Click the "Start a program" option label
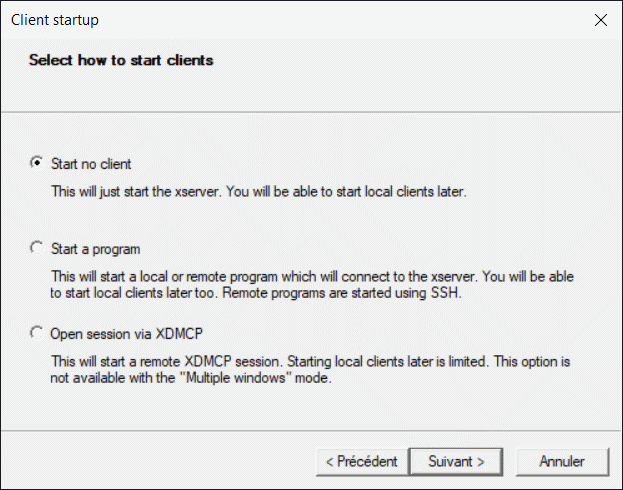The height and width of the screenshot is (490, 623). [95, 249]
